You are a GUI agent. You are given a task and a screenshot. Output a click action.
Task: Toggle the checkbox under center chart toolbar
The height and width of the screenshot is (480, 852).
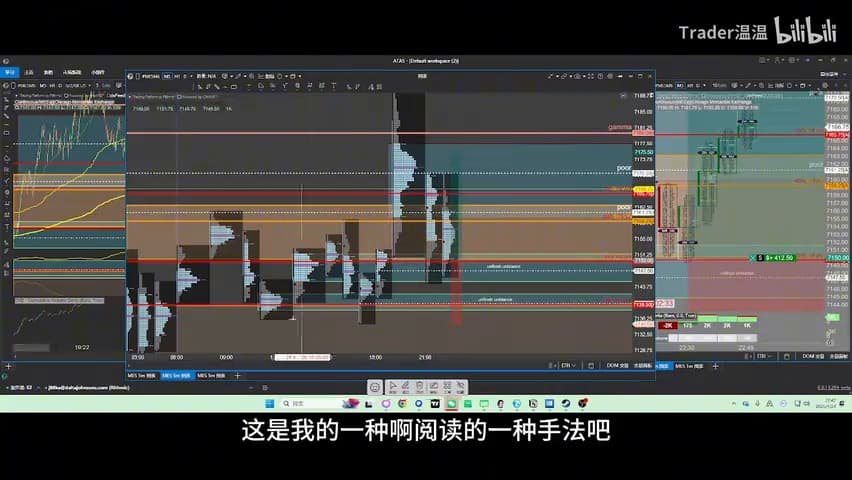point(179,97)
